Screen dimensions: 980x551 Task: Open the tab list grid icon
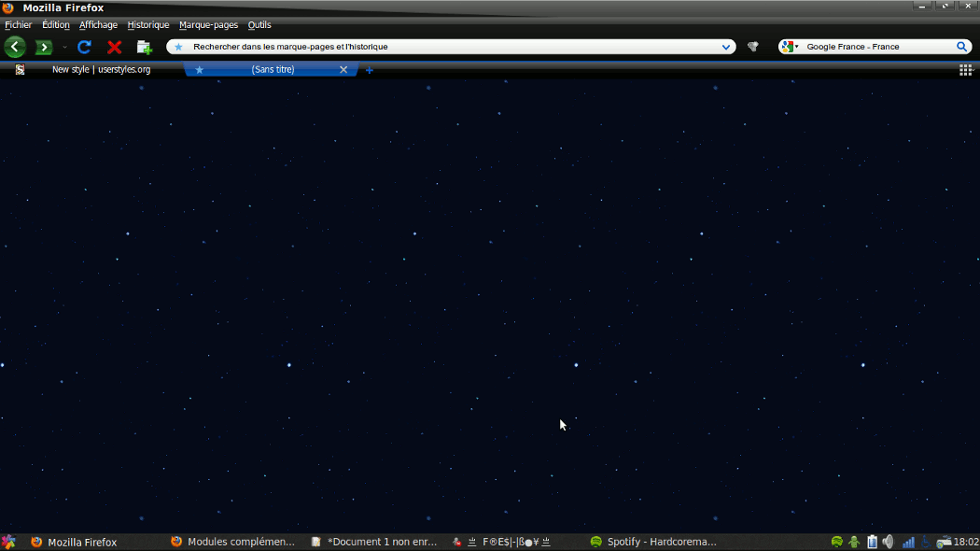[x=966, y=70]
